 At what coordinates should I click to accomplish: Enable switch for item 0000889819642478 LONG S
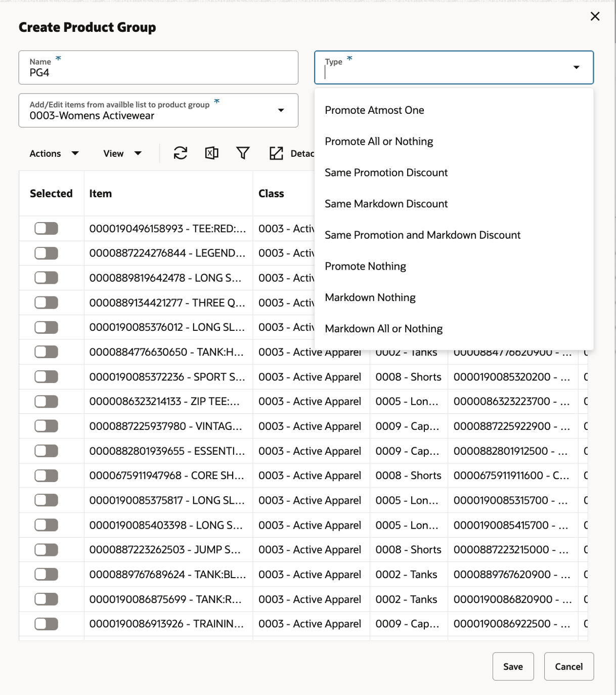tap(47, 278)
